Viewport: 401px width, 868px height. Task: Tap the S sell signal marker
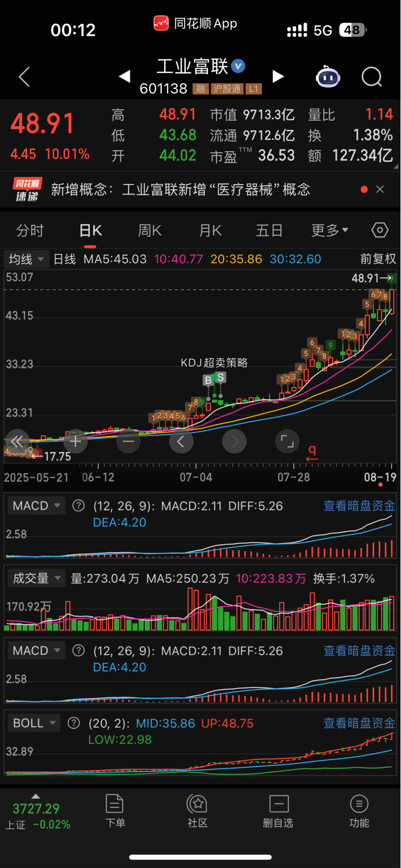coord(221,377)
